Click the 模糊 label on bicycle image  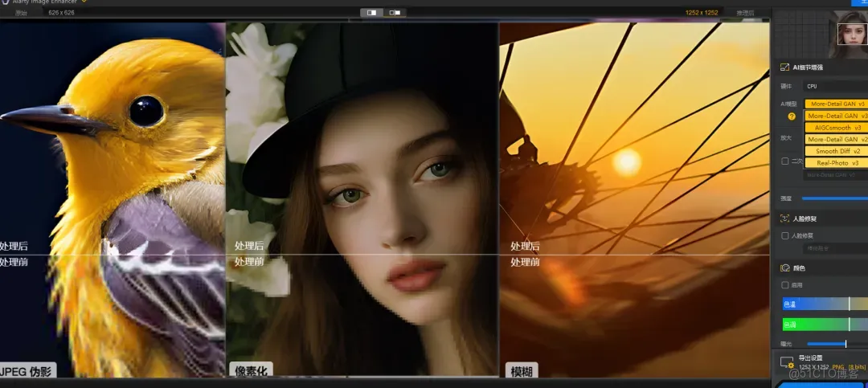click(522, 371)
